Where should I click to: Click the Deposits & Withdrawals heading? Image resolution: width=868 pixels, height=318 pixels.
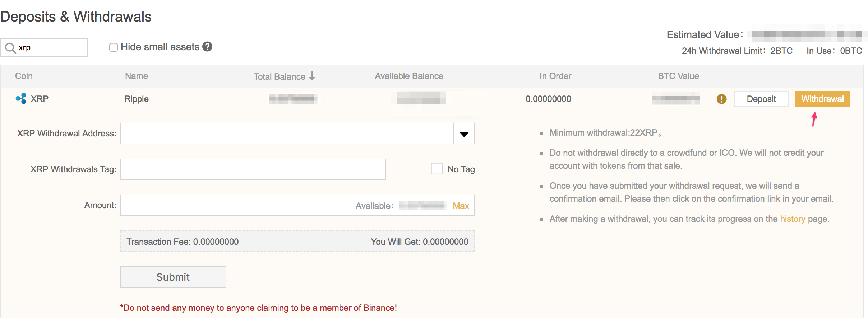(x=76, y=17)
